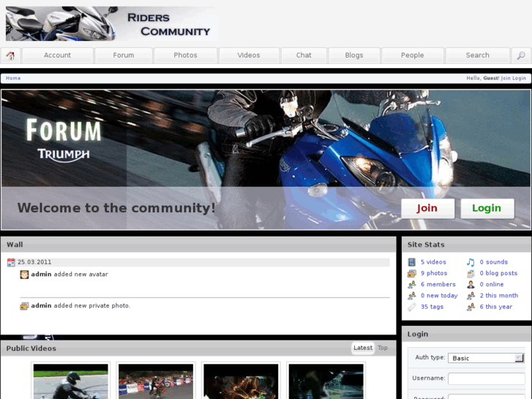Go to the Videos section
Image resolution: width=532 pixels, height=399 pixels.
249,56
